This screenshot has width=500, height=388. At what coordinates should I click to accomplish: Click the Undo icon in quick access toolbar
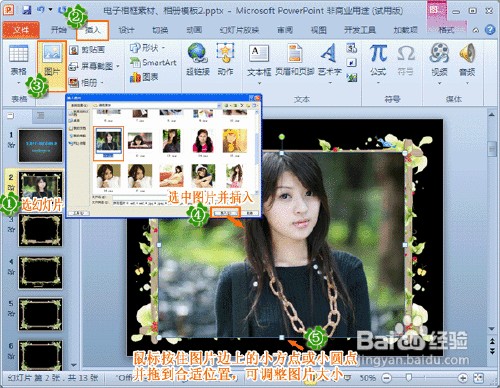[41, 10]
